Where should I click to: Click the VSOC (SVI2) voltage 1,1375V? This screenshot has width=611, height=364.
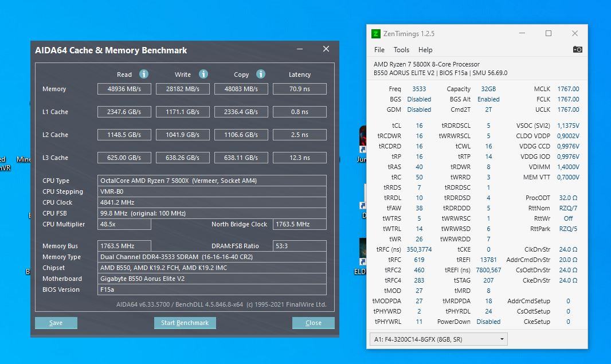tap(568, 126)
